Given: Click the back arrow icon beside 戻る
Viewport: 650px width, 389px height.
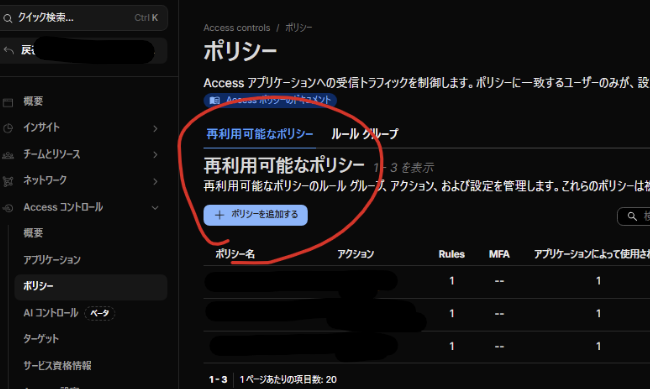Looking at the screenshot, I should pos(9,51).
